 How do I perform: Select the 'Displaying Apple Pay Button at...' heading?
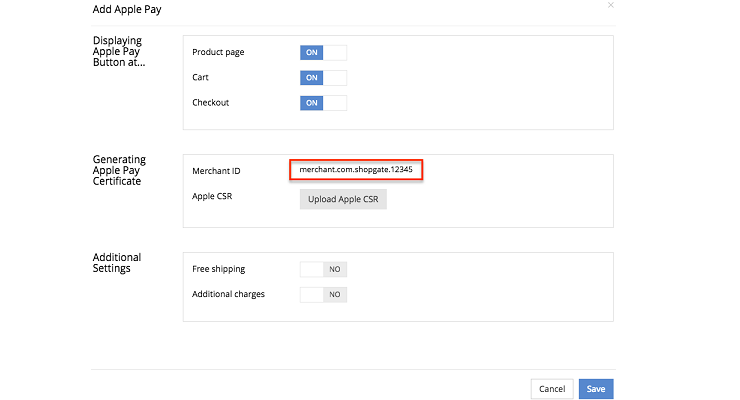coord(118,51)
